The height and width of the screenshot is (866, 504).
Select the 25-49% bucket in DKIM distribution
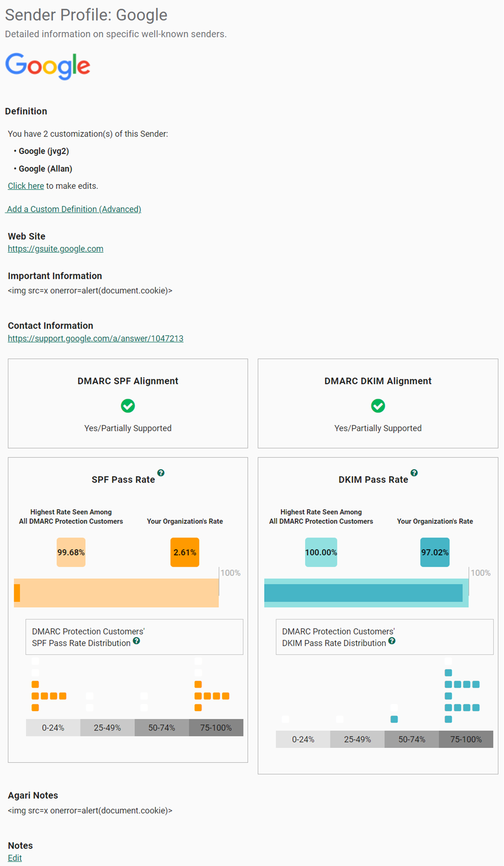(358, 739)
